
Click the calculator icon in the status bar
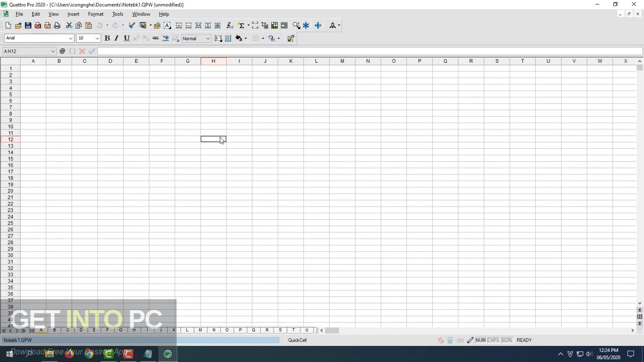tap(450, 340)
